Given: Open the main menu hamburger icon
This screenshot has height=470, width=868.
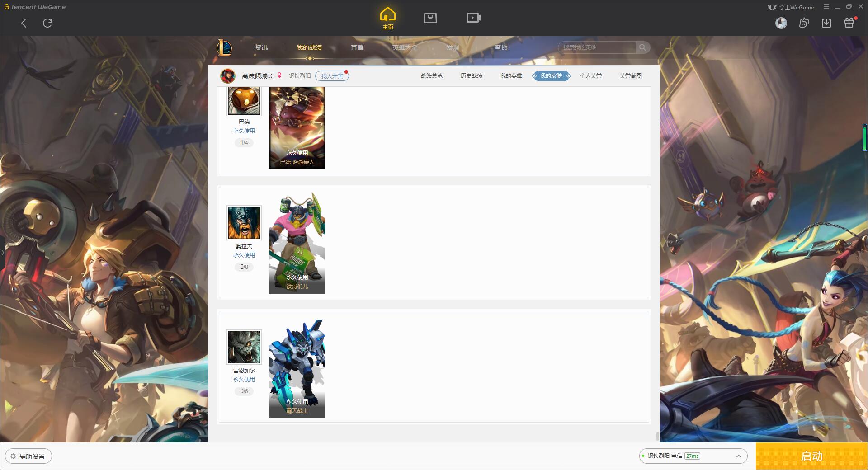Looking at the screenshot, I should click(x=826, y=7).
